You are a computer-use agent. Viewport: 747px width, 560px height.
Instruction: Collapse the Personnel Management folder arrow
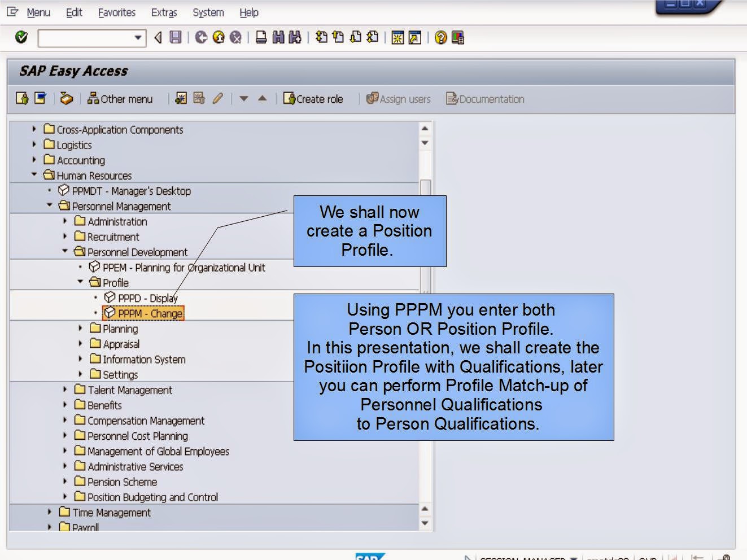(x=50, y=205)
